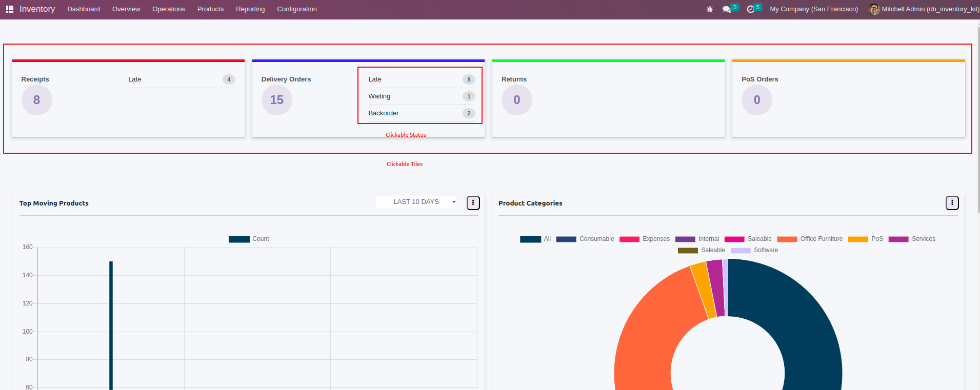
Task: Click the 'Product Categories' heading
Action: coord(530,203)
